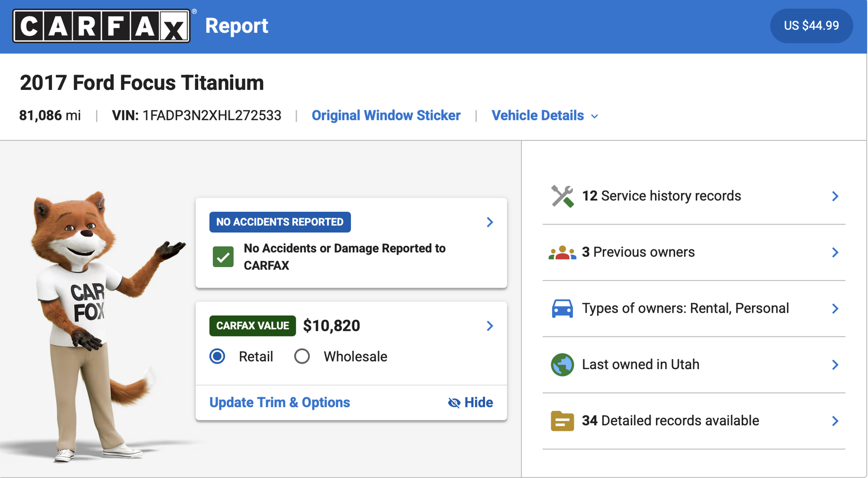This screenshot has height=478, width=868.
Task: Click the NO ACCIDENTS REPORTED badge
Action: (x=280, y=222)
